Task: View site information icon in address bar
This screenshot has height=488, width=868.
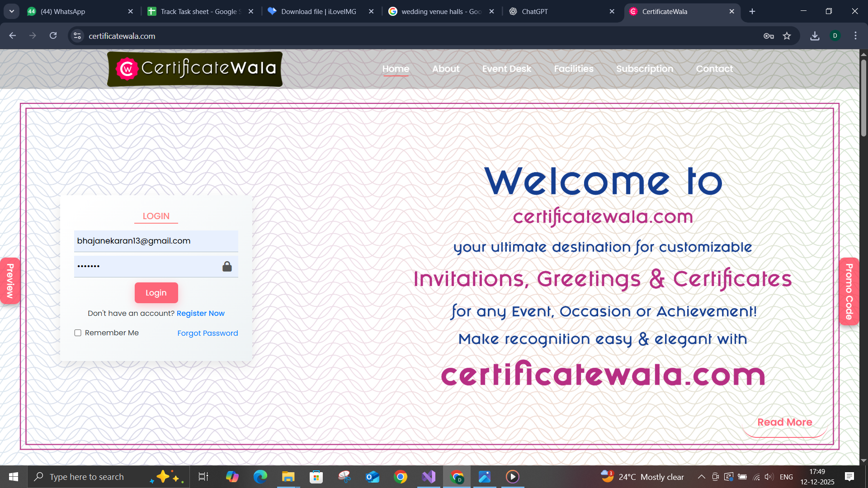Action: click(x=77, y=36)
